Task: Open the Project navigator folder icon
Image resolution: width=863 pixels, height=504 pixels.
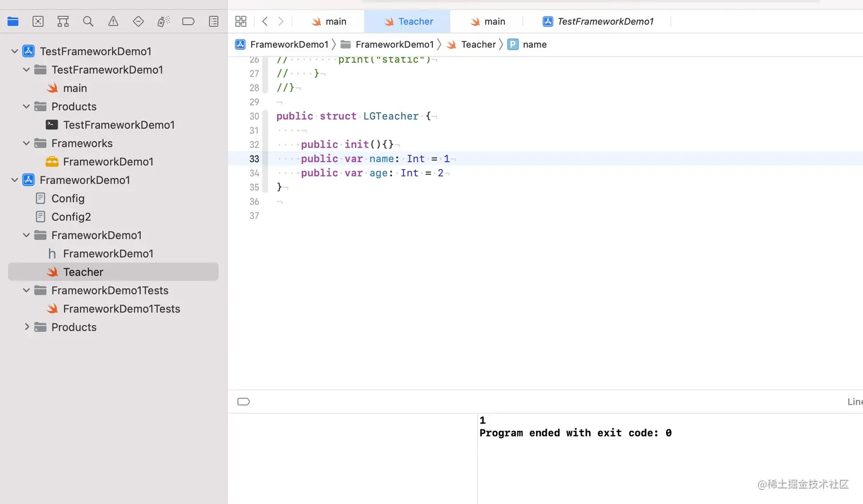Action: (13, 22)
